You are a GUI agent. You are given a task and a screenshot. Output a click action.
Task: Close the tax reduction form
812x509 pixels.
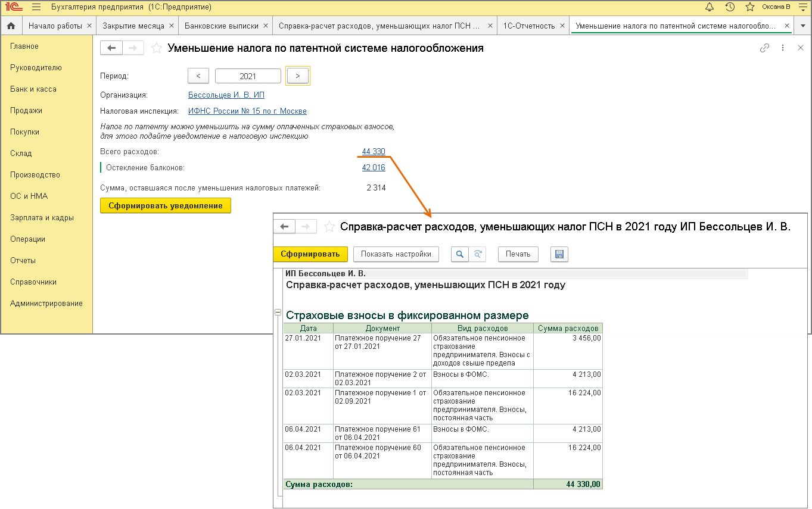tap(801, 48)
